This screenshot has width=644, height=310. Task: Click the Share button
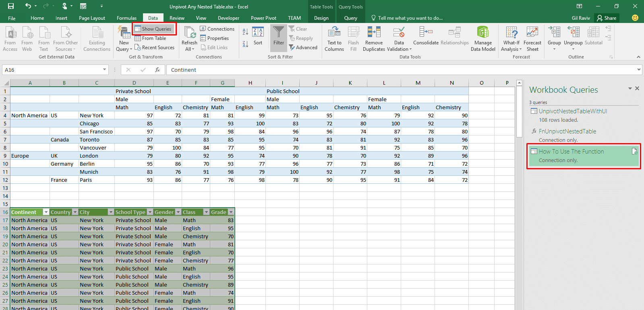(x=607, y=18)
